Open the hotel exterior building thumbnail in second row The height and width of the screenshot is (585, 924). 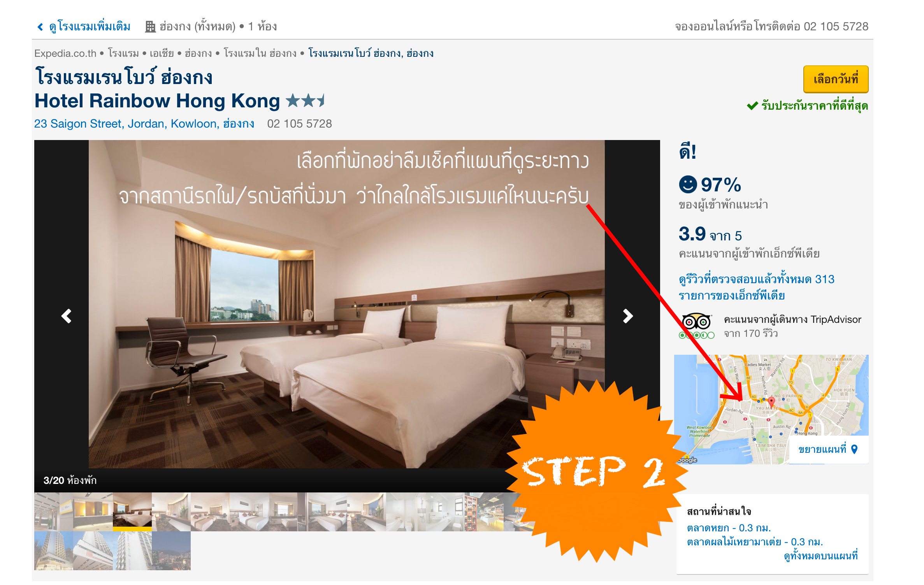point(54,551)
